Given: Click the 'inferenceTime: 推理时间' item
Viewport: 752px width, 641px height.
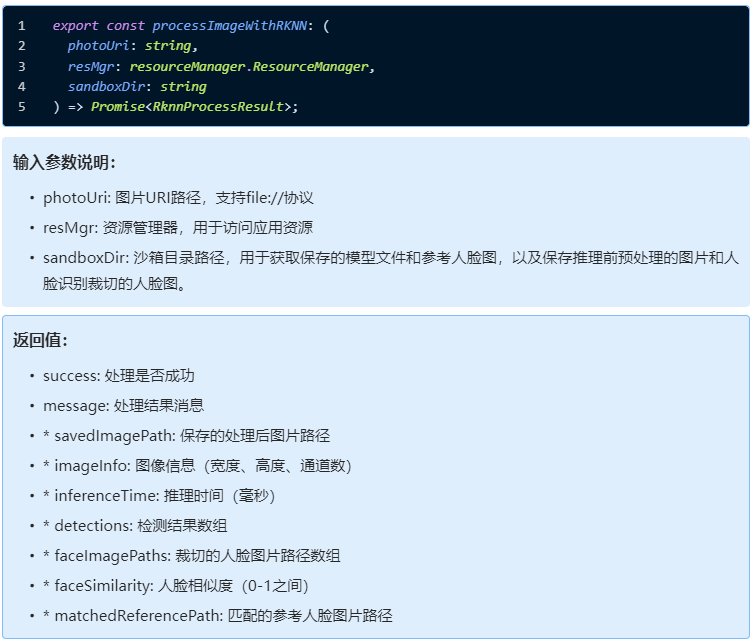Looking at the screenshot, I should [159, 496].
